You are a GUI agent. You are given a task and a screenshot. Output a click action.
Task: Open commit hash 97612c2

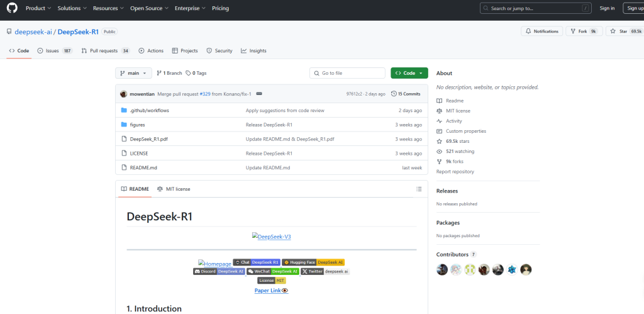click(x=355, y=94)
